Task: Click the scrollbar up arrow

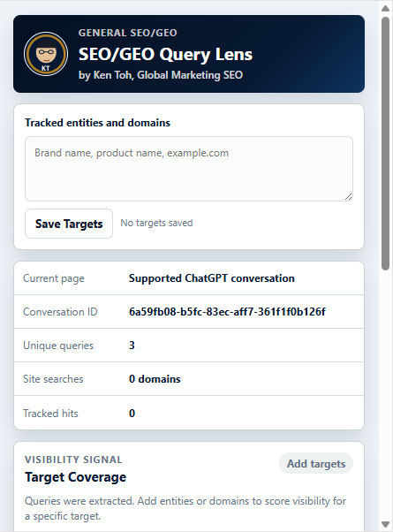Action: pos(385,8)
